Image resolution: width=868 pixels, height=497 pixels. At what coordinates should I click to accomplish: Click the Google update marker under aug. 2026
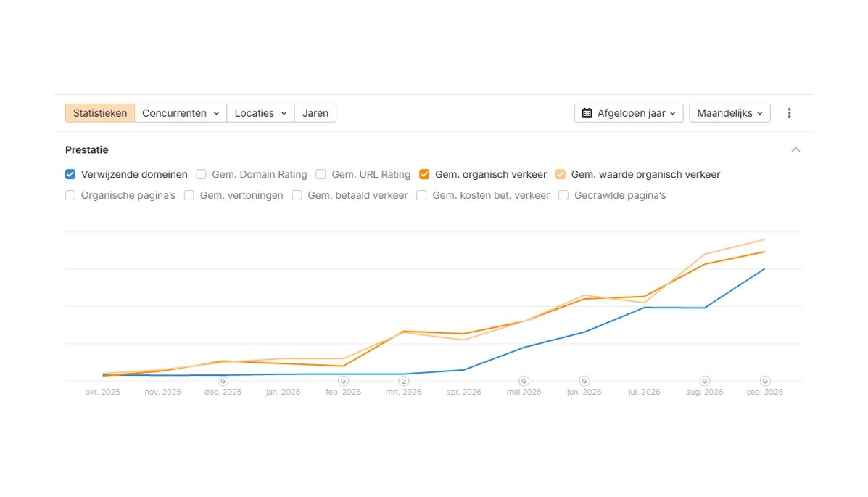click(704, 381)
